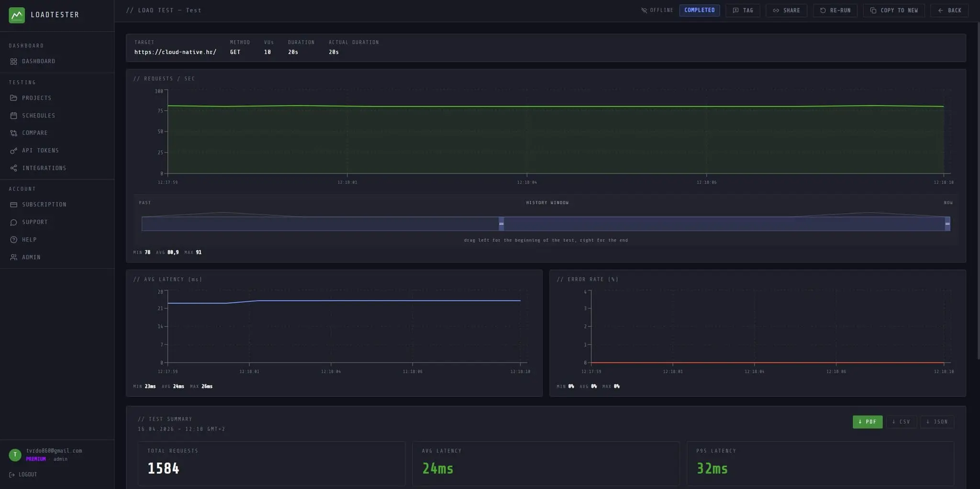The image size is (980, 489).
Task: Click the Admin users icon
Action: (13, 257)
